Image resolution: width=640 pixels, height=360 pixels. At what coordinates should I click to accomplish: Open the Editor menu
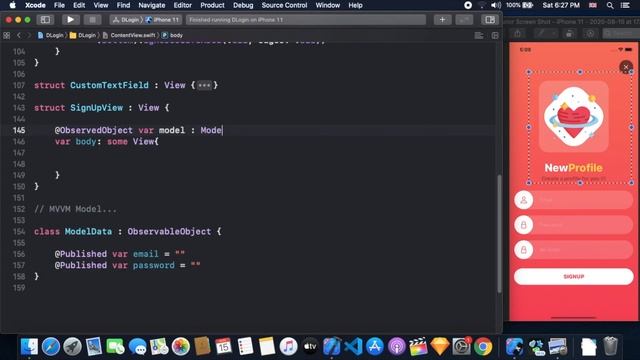coord(182,5)
